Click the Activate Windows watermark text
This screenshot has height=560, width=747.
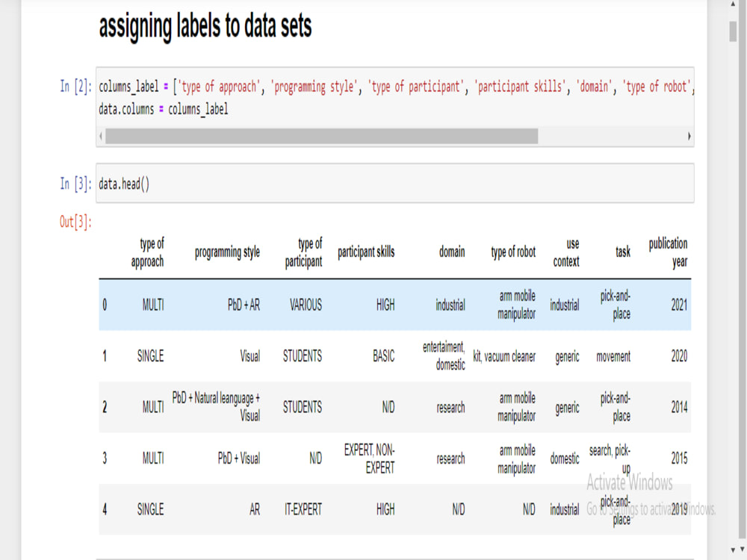click(631, 483)
